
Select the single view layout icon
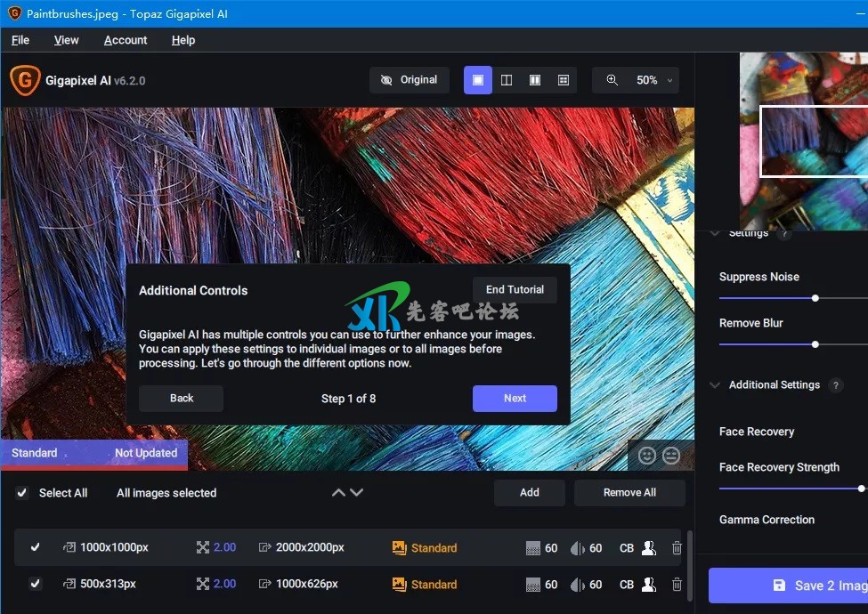tap(478, 80)
